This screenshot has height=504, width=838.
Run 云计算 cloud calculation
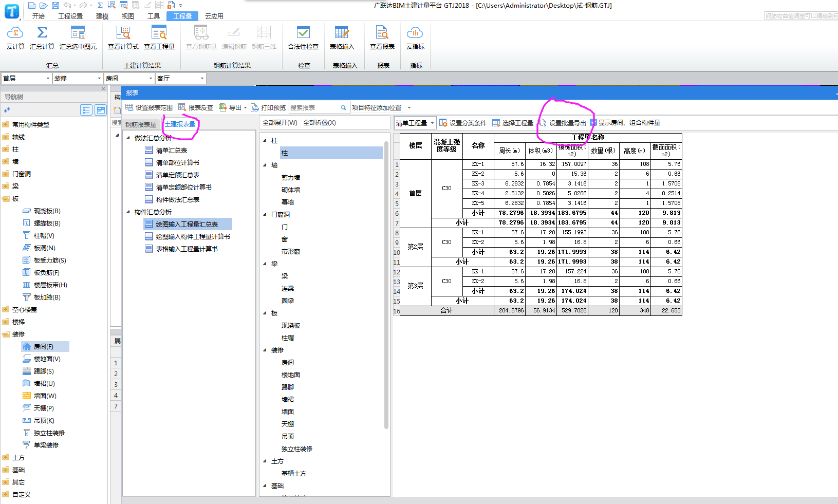[15, 39]
